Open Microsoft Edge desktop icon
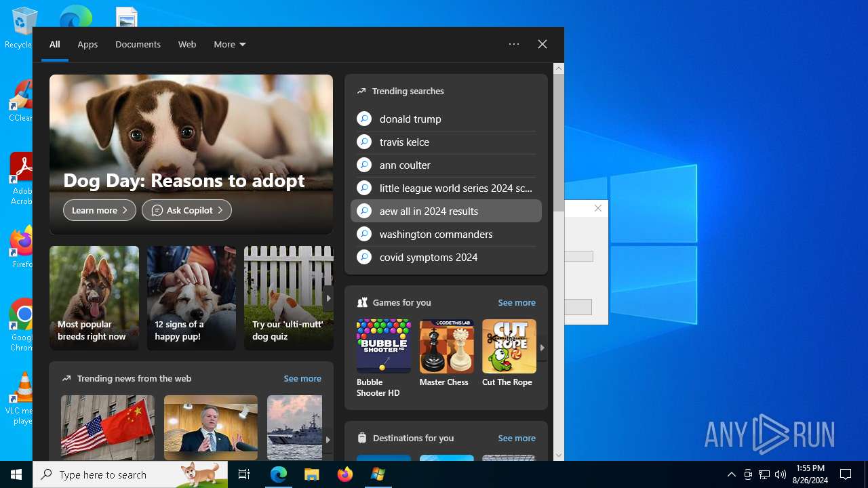 point(75,16)
